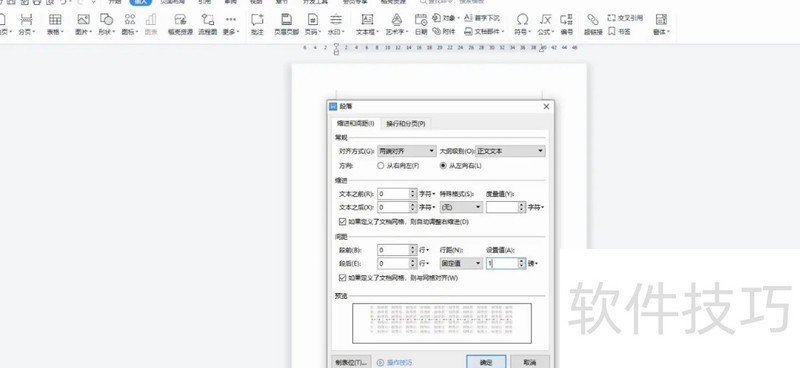Insert a 公式 formula
This screenshot has height=368, width=800.
pyautogui.click(x=545, y=24)
